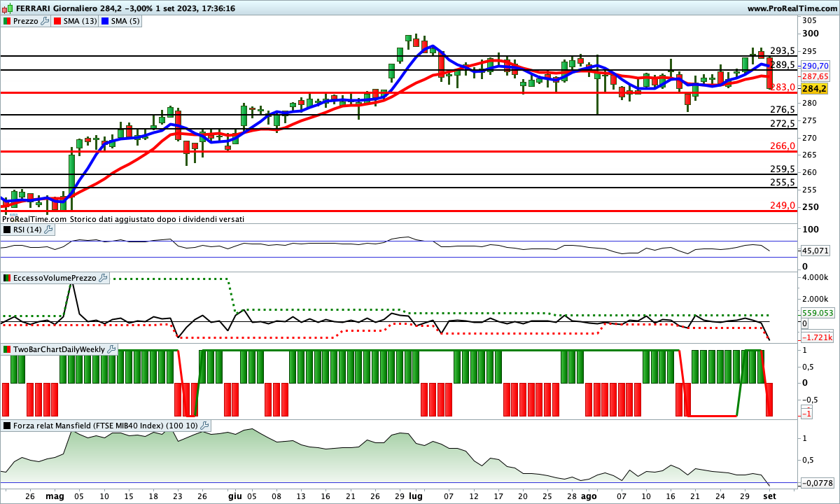Open EccessoVolumePrezzo settings wrench

(104, 278)
